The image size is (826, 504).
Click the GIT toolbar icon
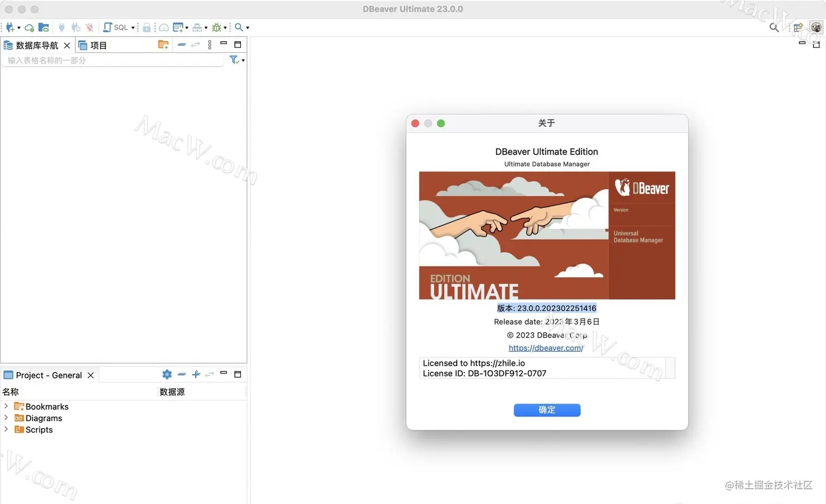point(178,27)
